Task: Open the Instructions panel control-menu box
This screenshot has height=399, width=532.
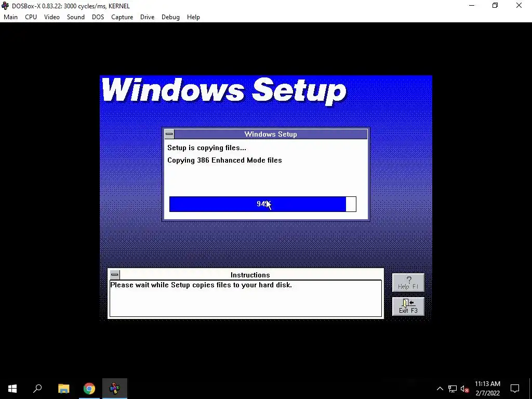Action: point(115,274)
